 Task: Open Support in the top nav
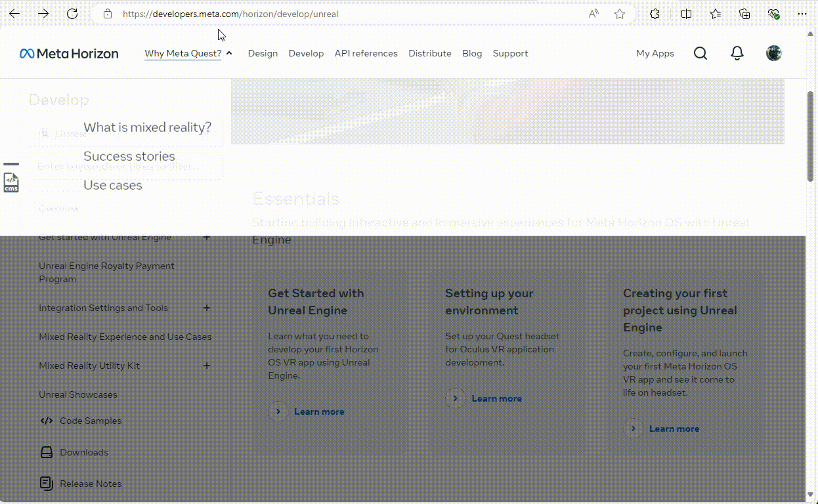(x=510, y=54)
